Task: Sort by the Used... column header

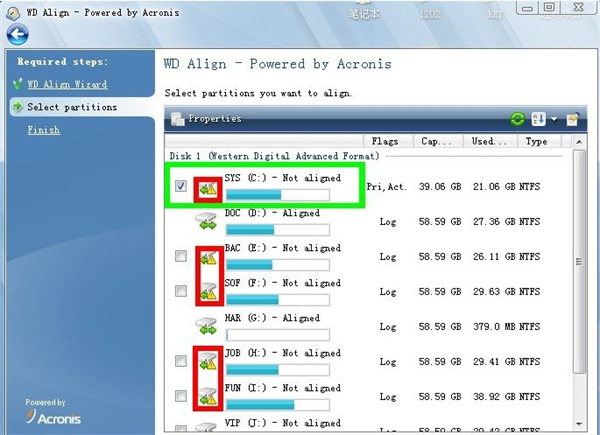Action: pos(490,141)
